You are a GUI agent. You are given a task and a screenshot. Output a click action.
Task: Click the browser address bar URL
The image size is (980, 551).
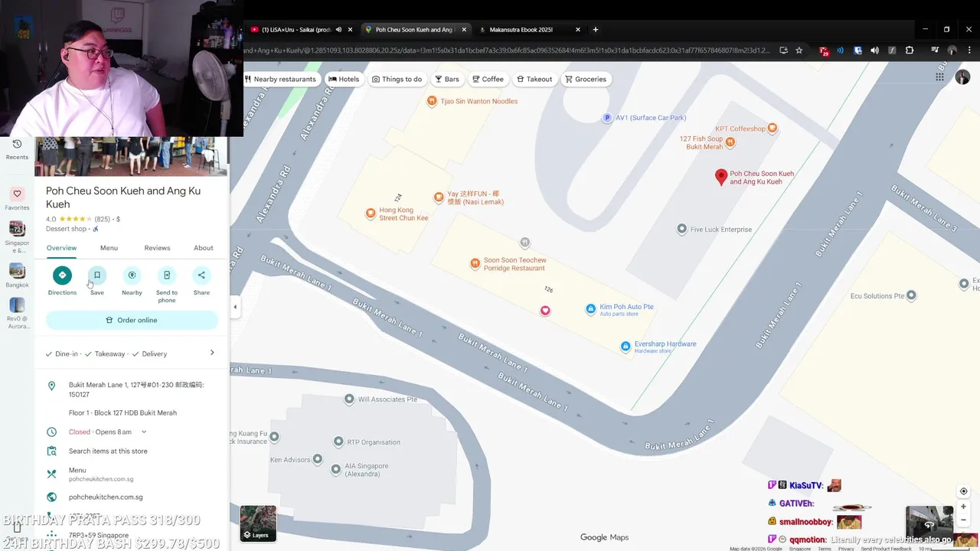[x=505, y=51]
